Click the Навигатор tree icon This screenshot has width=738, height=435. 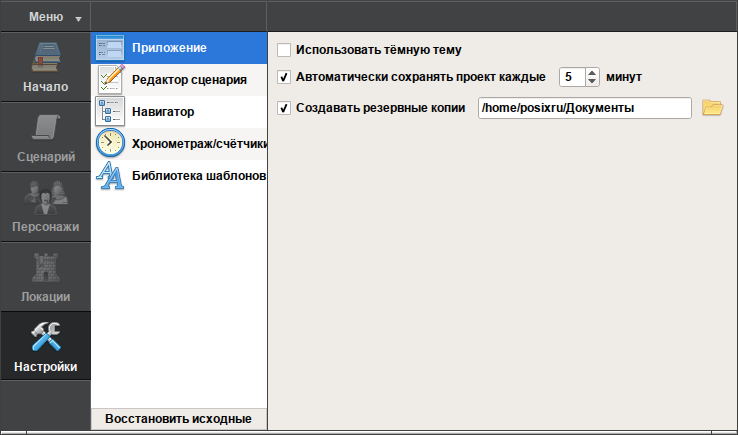(x=110, y=112)
